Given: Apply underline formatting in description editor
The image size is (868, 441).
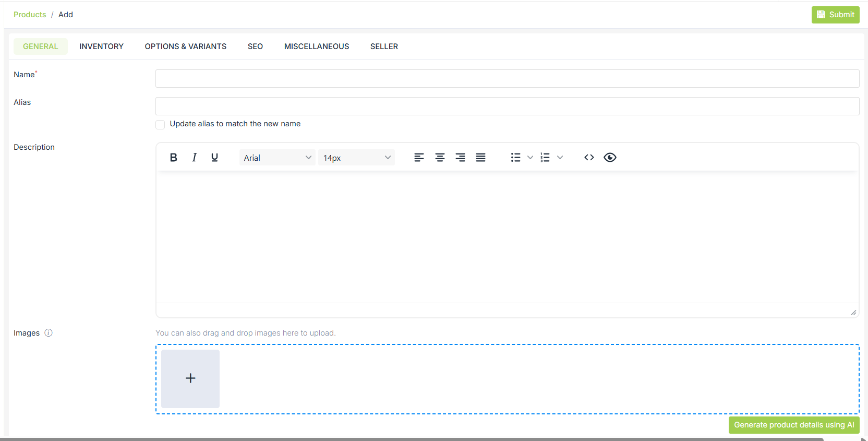Looking at the screenshot, I should [214, 158].
